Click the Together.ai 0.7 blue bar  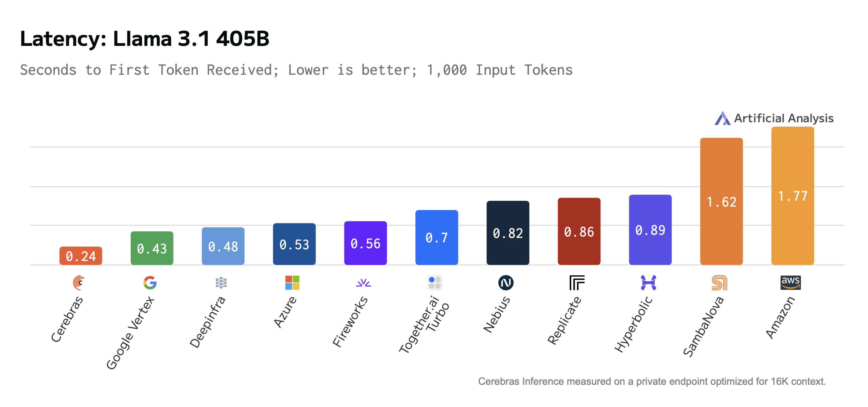pyautogui.click(x=437, y=237)
